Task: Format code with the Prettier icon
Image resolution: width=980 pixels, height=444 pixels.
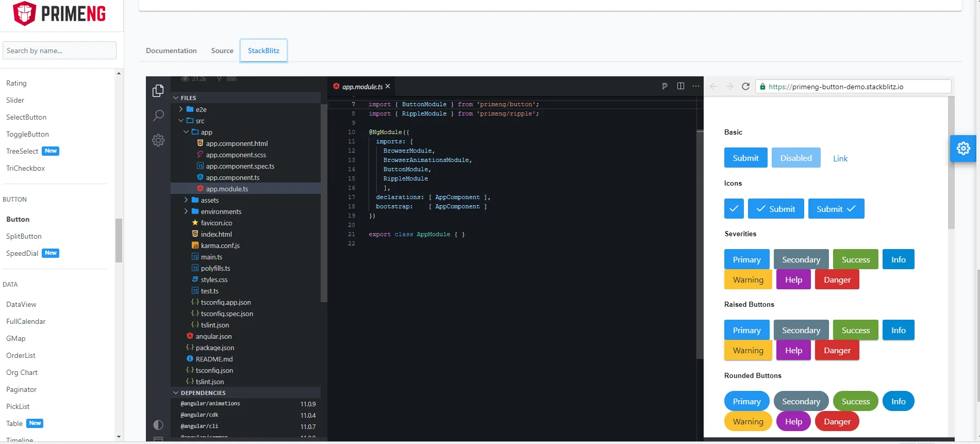Action: point(665,86)
